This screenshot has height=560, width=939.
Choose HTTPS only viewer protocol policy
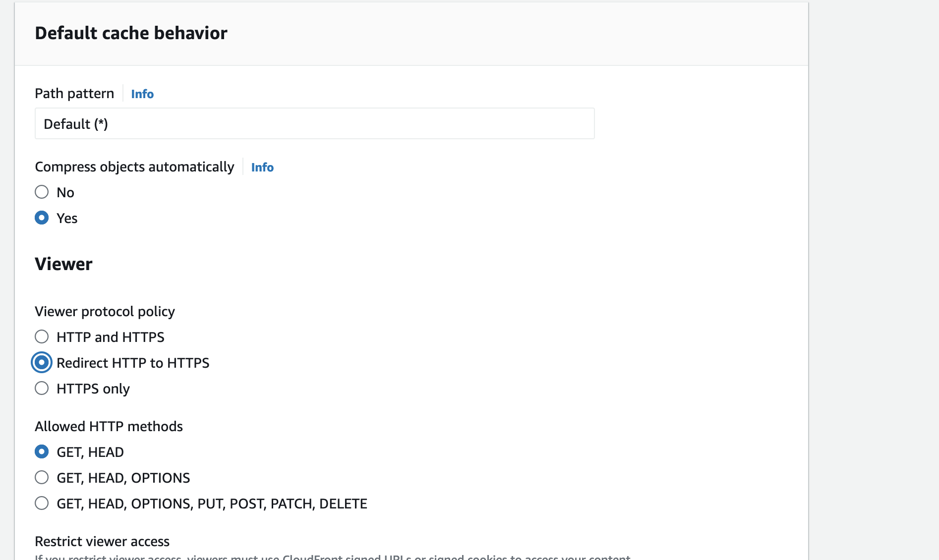42,389
